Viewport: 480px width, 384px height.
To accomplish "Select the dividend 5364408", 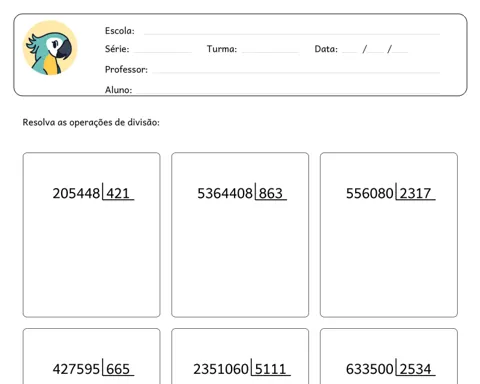I will click(225, 193).
